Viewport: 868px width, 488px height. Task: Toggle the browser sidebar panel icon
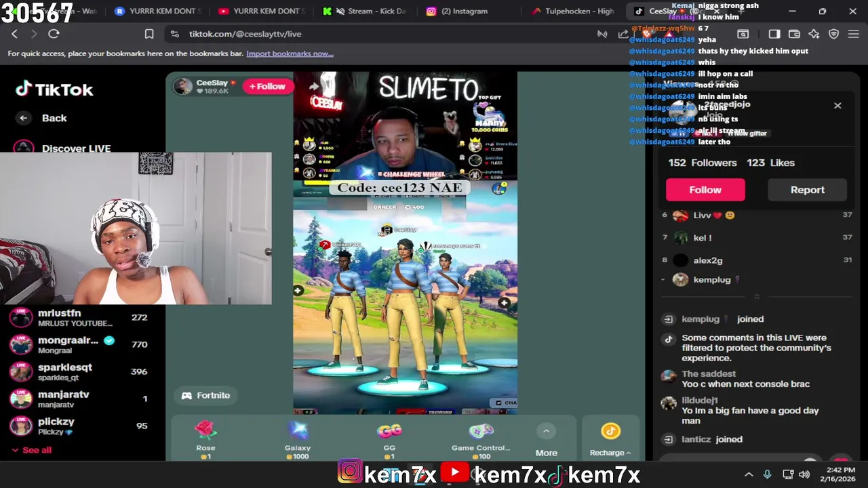click(774, 34)
